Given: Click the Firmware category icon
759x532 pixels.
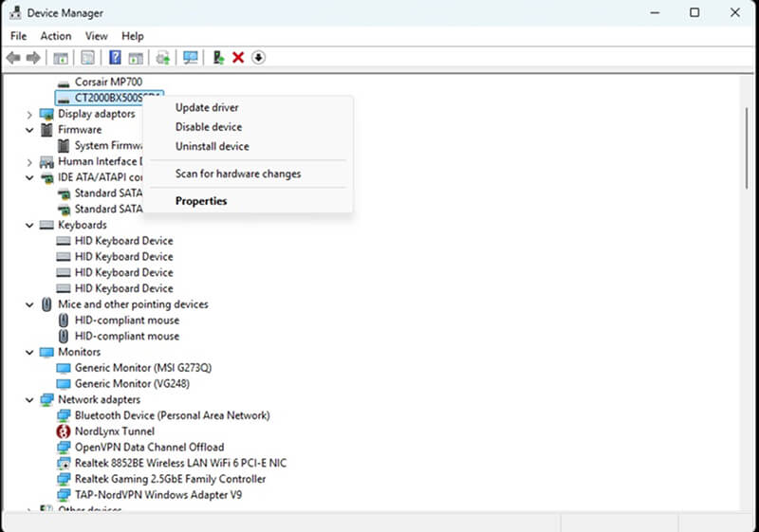Looking at the screenshot, I should tap(46, 130).
